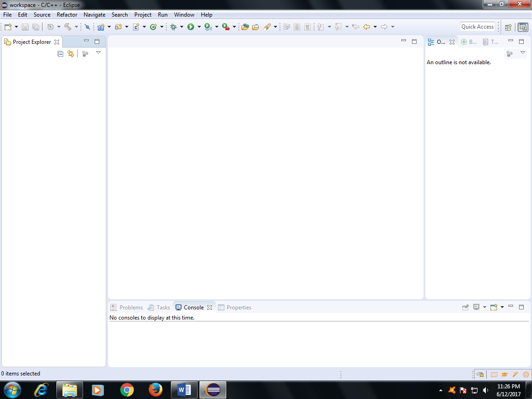
Task: Open the Tutorials graduation cap icon
Action: pos(505,375)
